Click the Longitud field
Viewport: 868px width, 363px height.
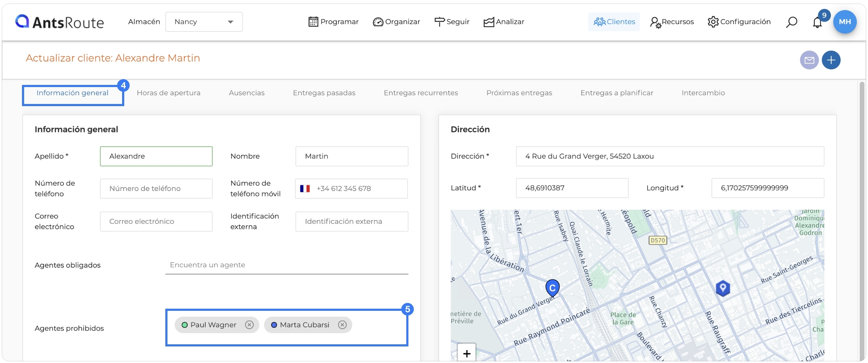[768, 188]
